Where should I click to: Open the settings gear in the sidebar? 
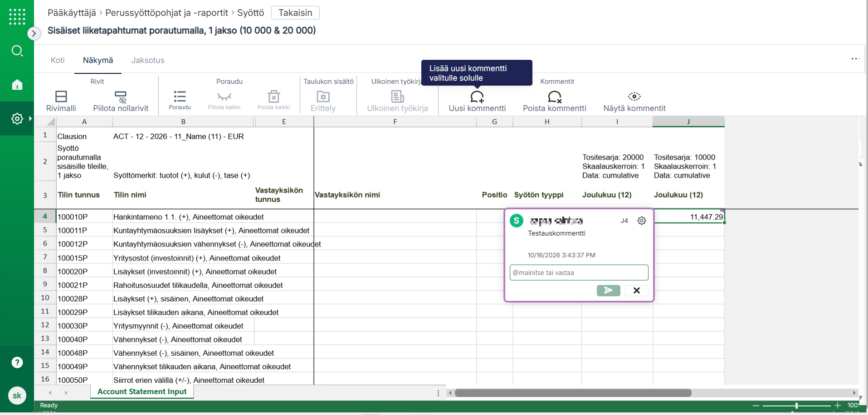click(x=17, y=119)
